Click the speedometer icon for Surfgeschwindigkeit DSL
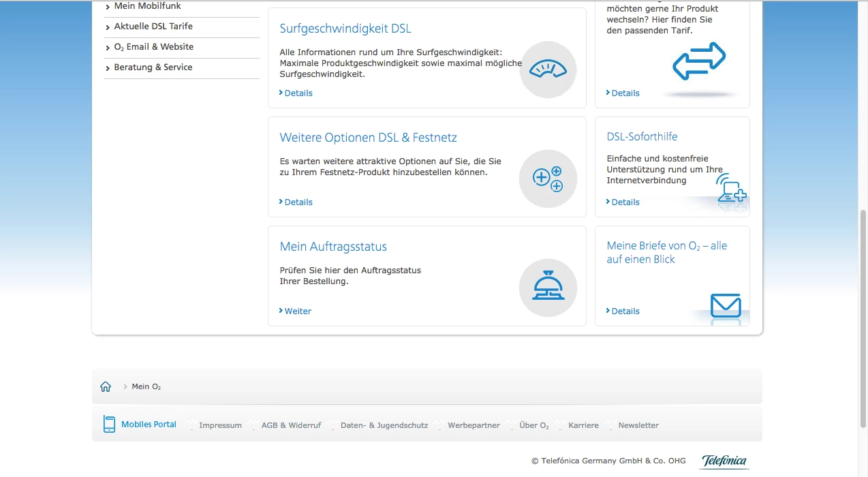Image resolution: width=868 pixels, height=477 pixels. 548,70
